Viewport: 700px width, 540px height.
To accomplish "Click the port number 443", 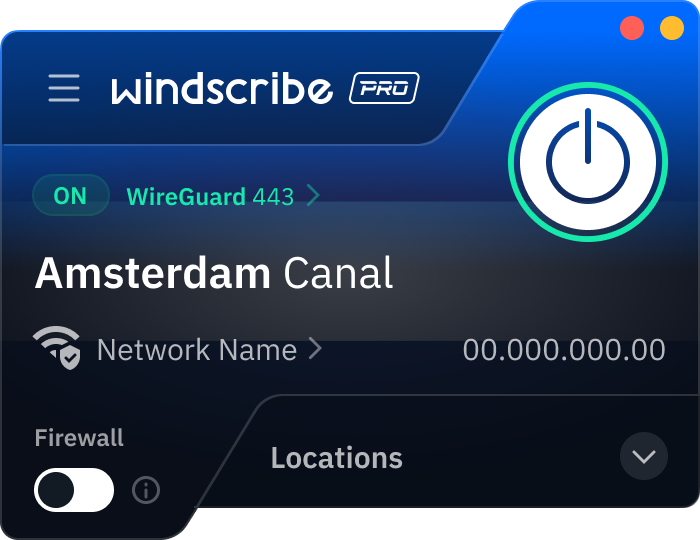I will pos(273,197).
